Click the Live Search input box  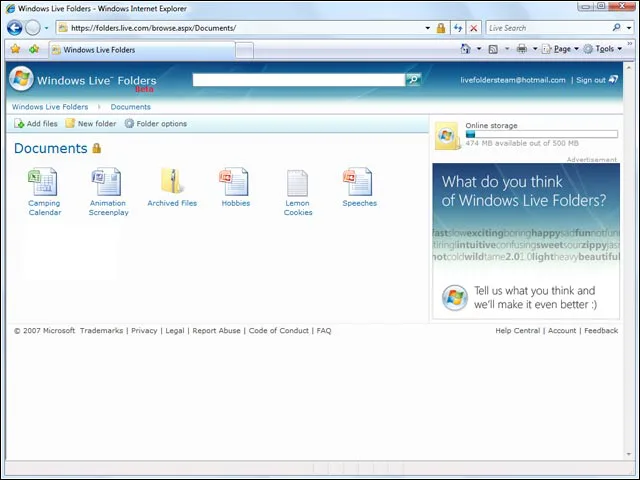click(548, 28)
